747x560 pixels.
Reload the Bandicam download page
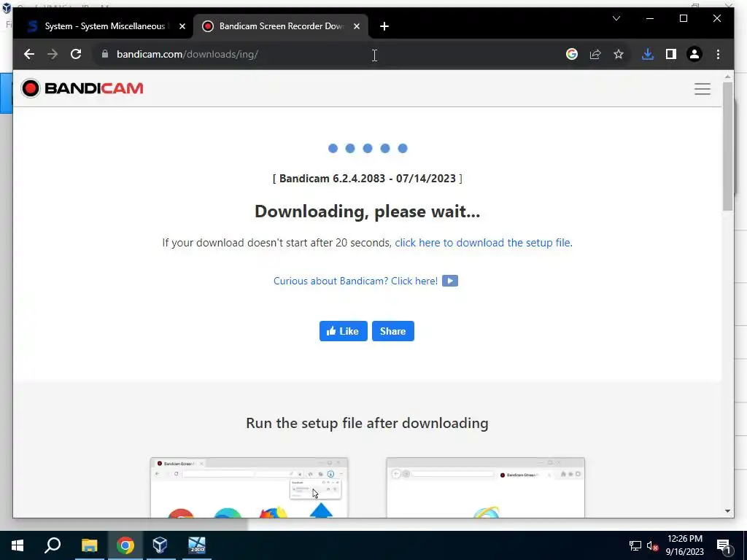(x=76, y=54)
